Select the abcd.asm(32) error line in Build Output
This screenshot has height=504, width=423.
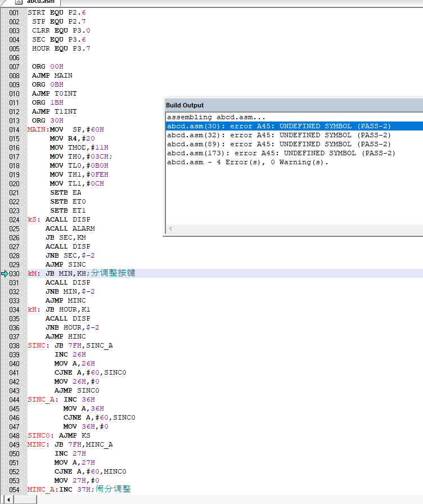[x=278, y=135]
